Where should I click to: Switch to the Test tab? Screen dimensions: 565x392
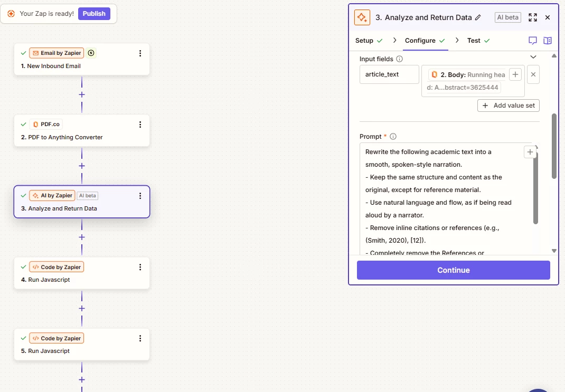coord(478,41)
